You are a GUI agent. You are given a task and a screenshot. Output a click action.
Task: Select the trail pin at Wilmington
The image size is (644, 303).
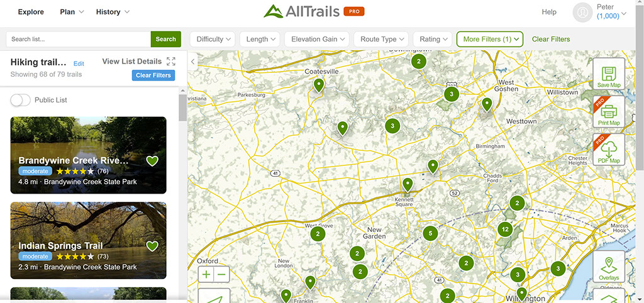[x=521, y=294]
